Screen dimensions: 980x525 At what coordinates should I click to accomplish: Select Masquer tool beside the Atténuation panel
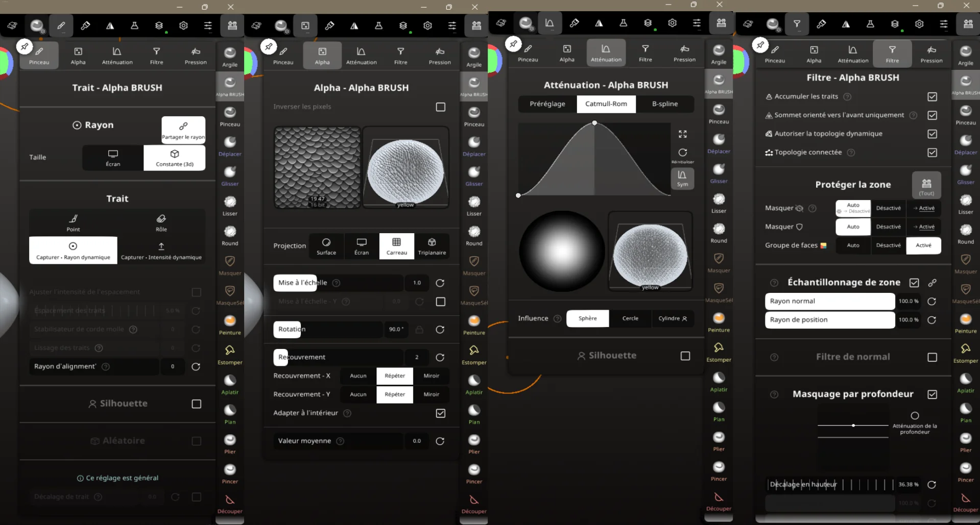pos(719,263)
